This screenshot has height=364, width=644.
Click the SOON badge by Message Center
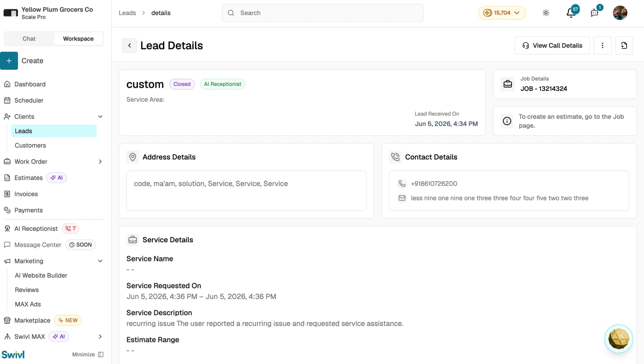coord(80,245)
